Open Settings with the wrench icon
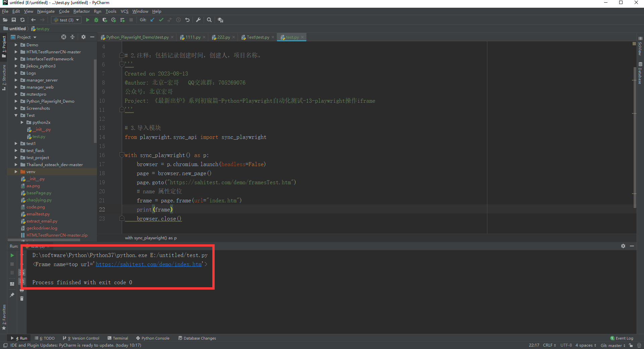This screenshot has width=644, height=349. 198,20
